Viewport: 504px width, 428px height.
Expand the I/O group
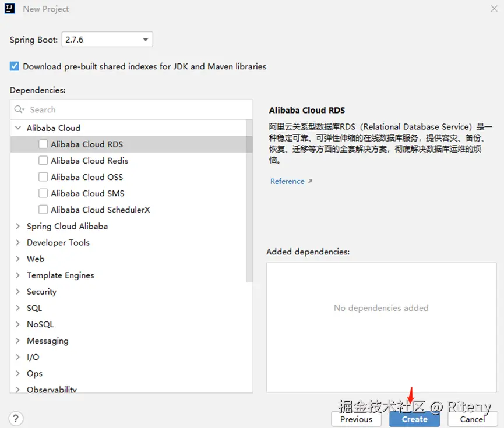pyautogui.click(x=18, y=357)
